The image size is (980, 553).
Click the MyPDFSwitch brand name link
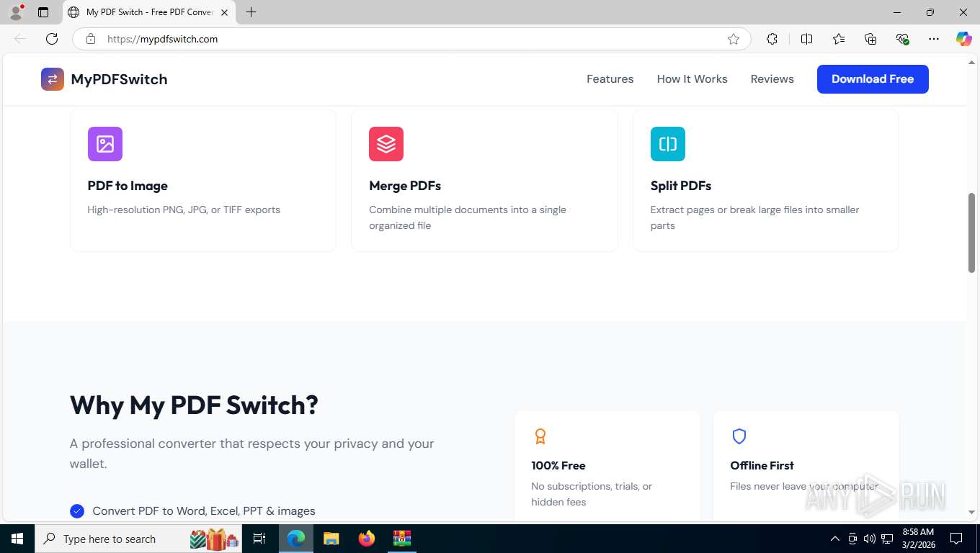coord(119,79)
